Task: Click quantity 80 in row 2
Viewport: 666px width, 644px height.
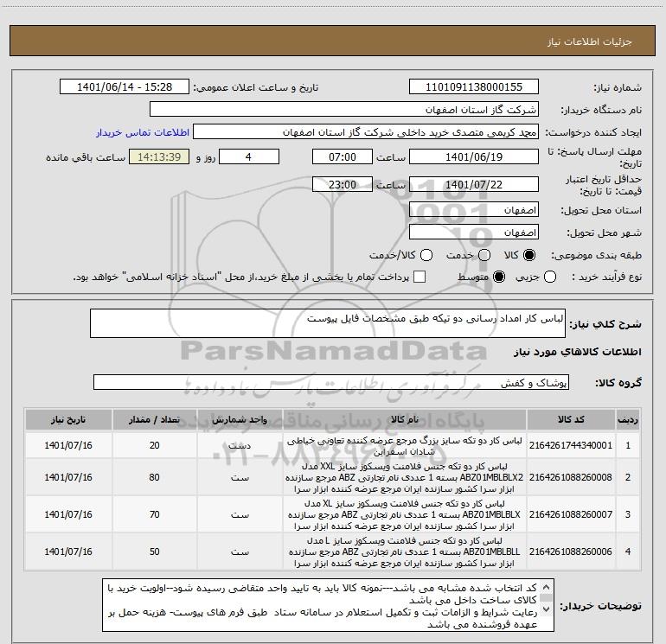Action: [x=154, y=477]
